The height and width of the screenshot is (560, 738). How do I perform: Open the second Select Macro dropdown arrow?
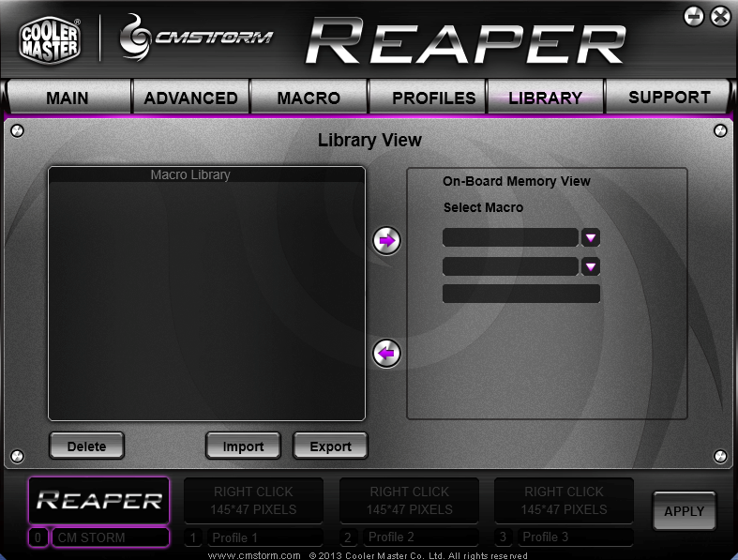click(591, 267)
